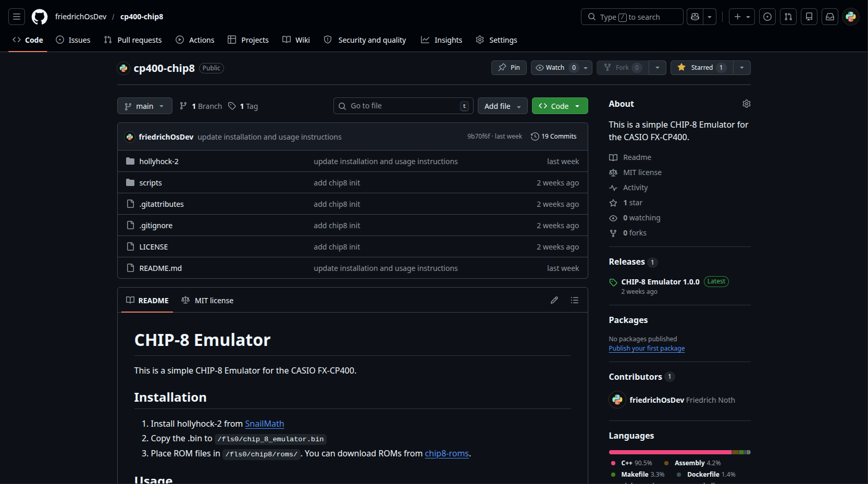The image size is (868, 484).
Task: Go to GitHub home via Octocat logo
Action: 40,17
